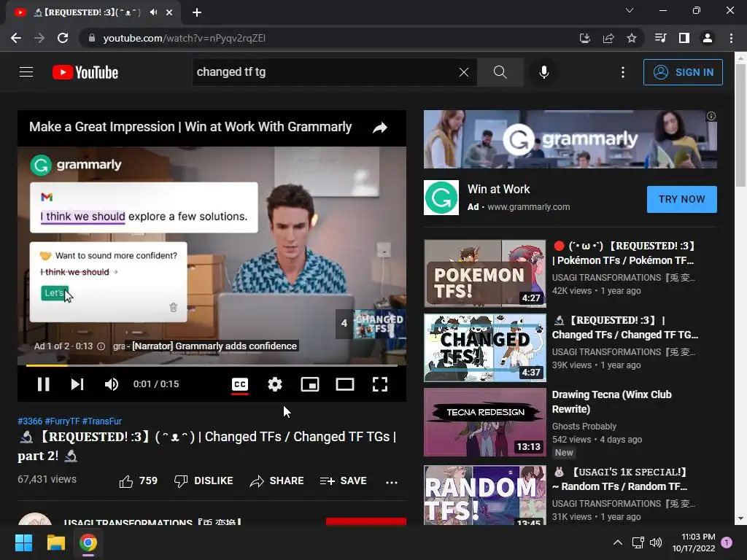Open the Windows Start menu
Viewport: 747px width, 560px height.
(23, 542)
